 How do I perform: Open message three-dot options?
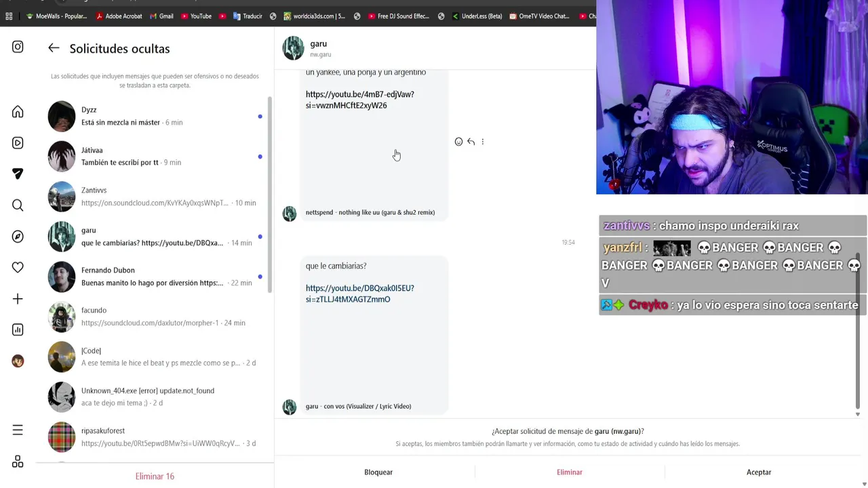482,142
